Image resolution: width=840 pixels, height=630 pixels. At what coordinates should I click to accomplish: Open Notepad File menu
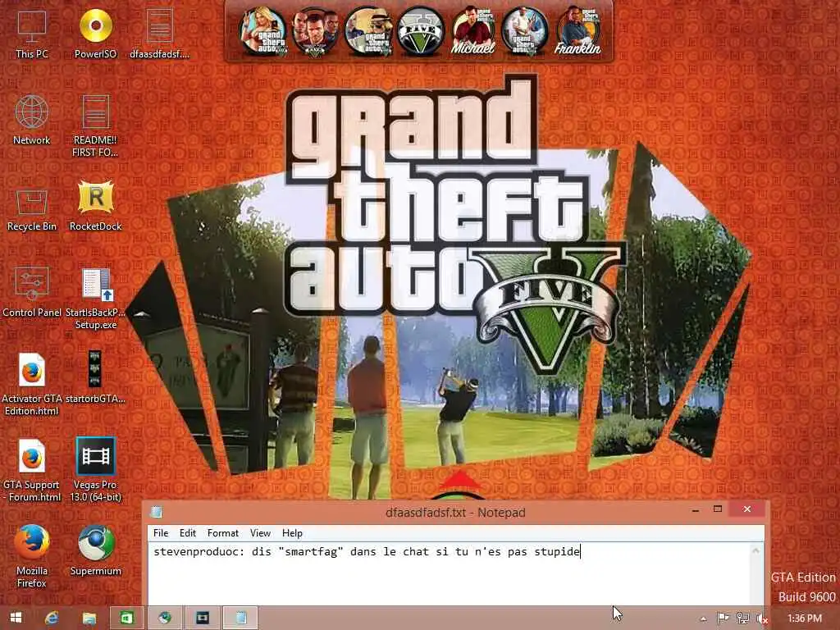click(x=161, y=533)
